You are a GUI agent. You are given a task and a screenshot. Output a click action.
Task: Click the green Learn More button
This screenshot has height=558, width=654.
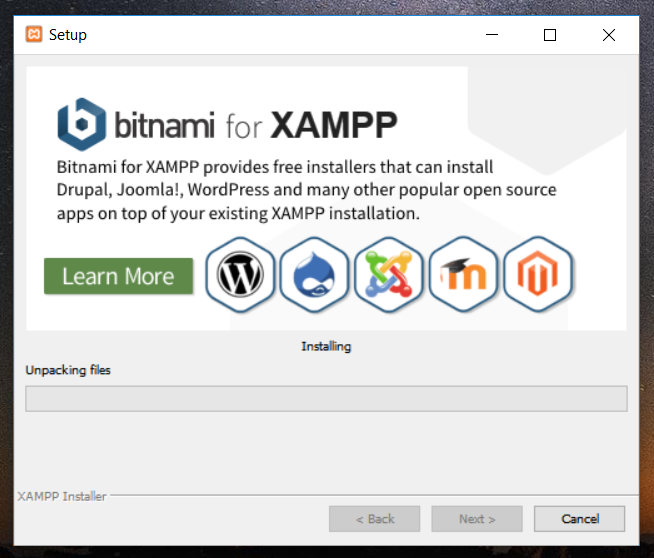click(118, 276)
